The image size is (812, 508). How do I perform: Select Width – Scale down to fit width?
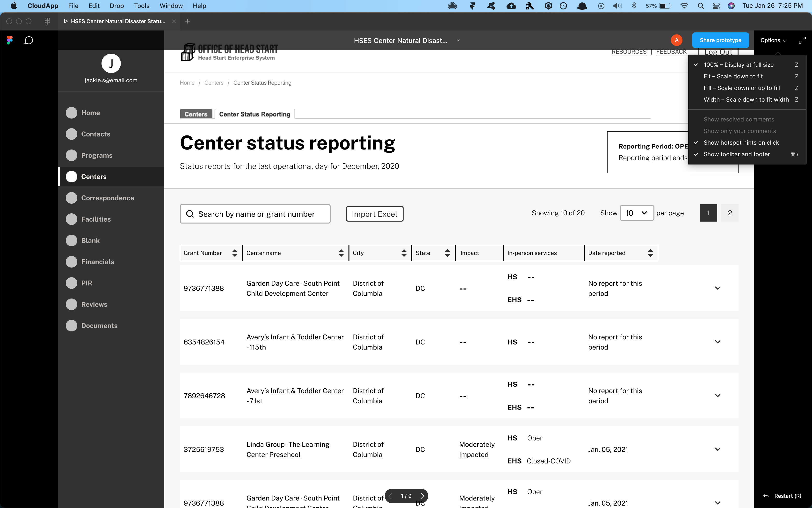click(x=747, y=99)
